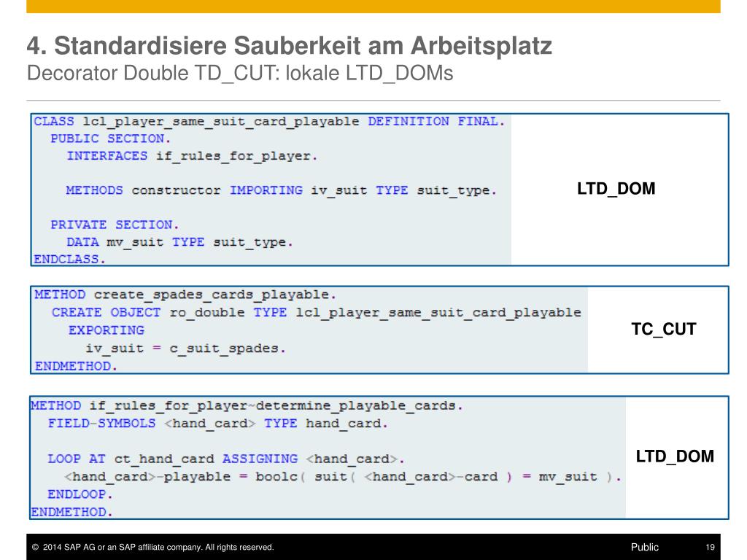Click the line "ENDLOOP."
747x560 pixels.
(x=80, y=494)
